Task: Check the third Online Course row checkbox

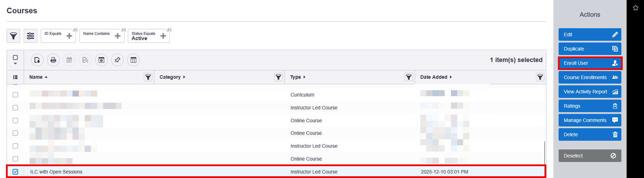Action: 15,159
